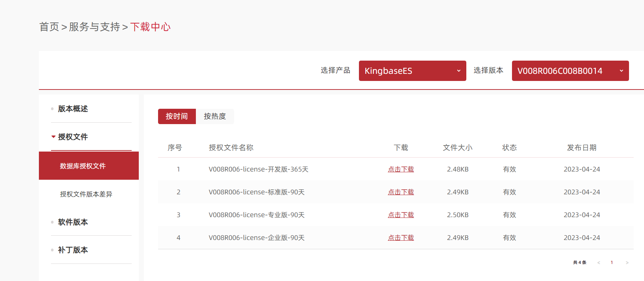
Task: Click the 下载中心 breadcrumb
Action: click(150, 27)
